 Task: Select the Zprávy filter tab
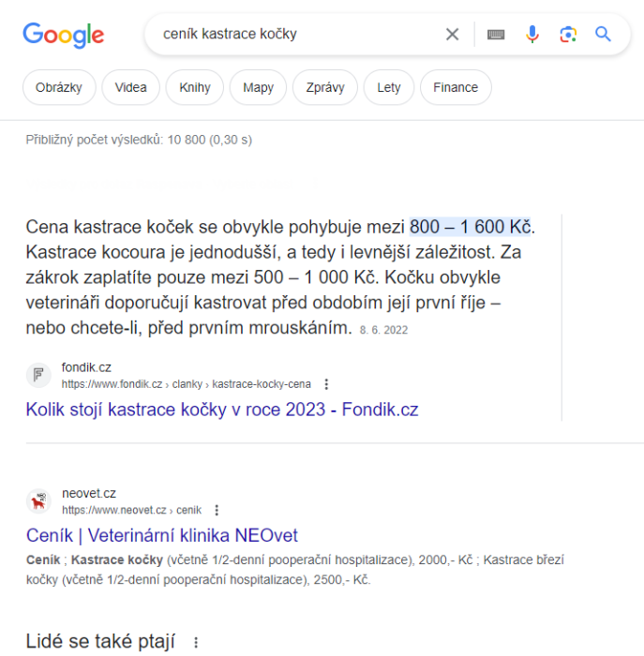pyautogui.click(x=325, y=88)
